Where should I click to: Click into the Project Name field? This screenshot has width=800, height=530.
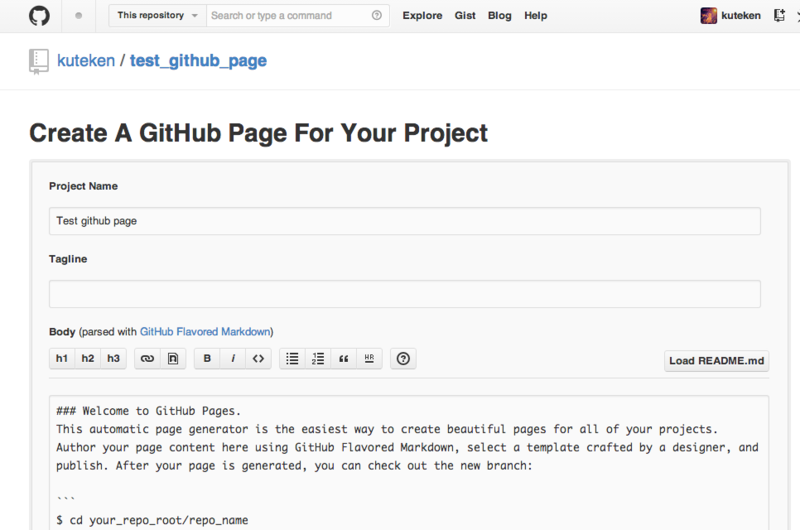tap(405, 221)
